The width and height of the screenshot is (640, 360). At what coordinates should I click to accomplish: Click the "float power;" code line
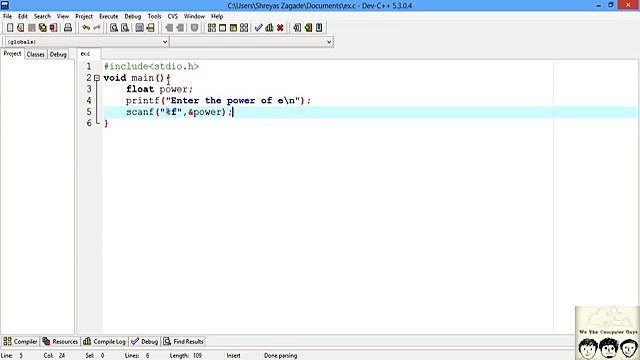159,89
